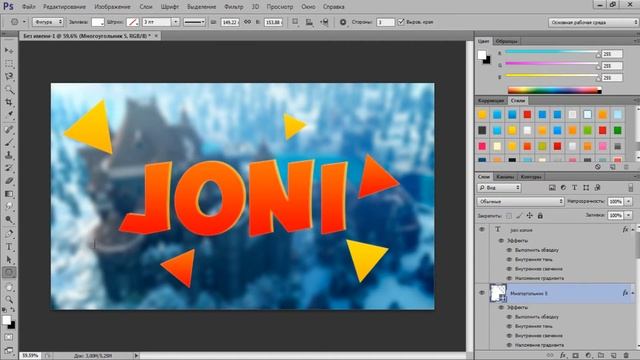Link width and height chain icon
The height and width of the screenshot is (360, 640).
coord(247,22)
